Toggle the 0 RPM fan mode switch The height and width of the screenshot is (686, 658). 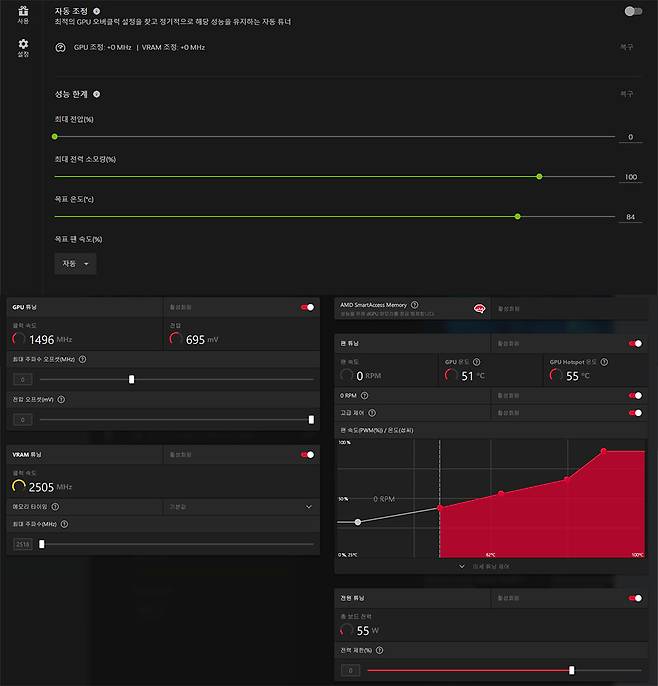tap(634, 395)
